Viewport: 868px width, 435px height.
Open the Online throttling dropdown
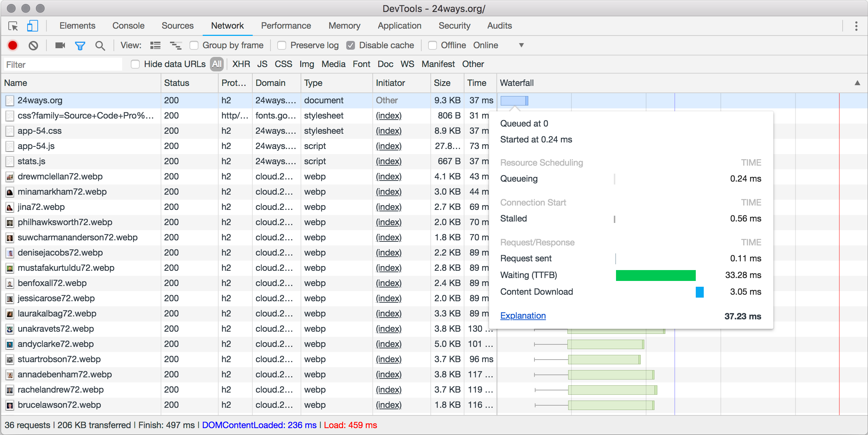499,45
